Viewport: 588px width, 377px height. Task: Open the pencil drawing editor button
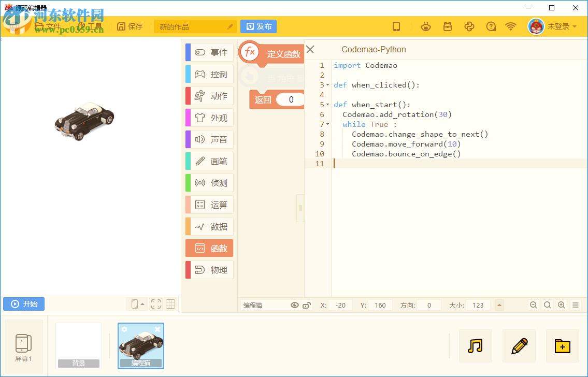point(519,345)
